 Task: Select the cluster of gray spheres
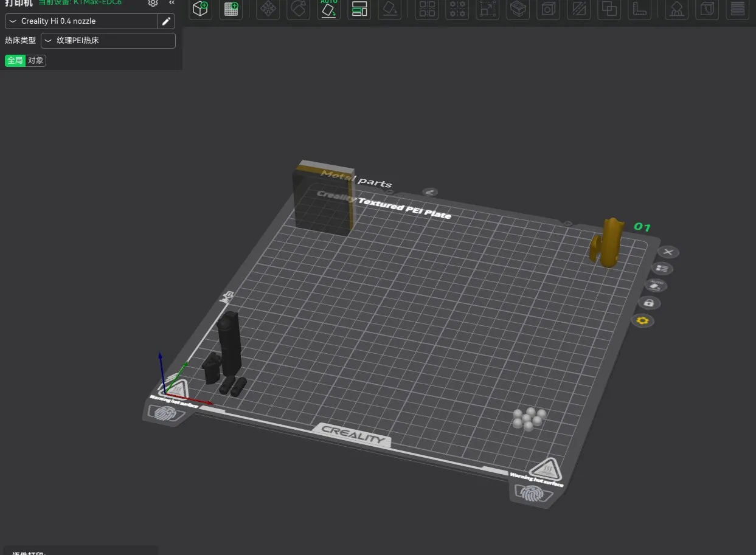(x=529, y=418)
